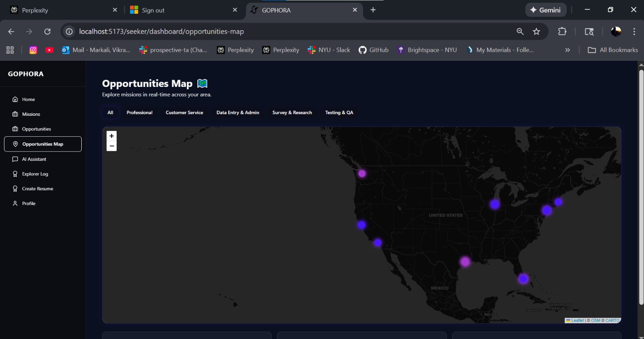Click the zoom magnifier in address bar
The height and width of the screenshot is (339, 644).
[520, 31]
